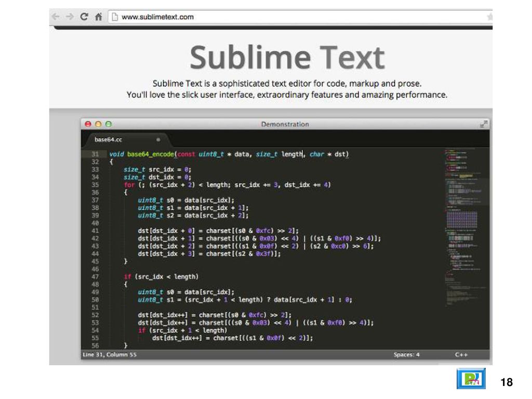Click the Line 31, Column 55 status text
532x399 pixels.
pos(110,354)
